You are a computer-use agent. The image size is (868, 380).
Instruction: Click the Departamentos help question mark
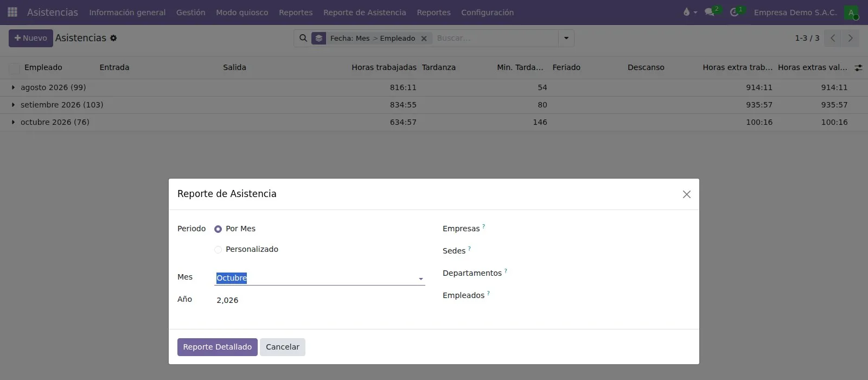tap(506, 271)
